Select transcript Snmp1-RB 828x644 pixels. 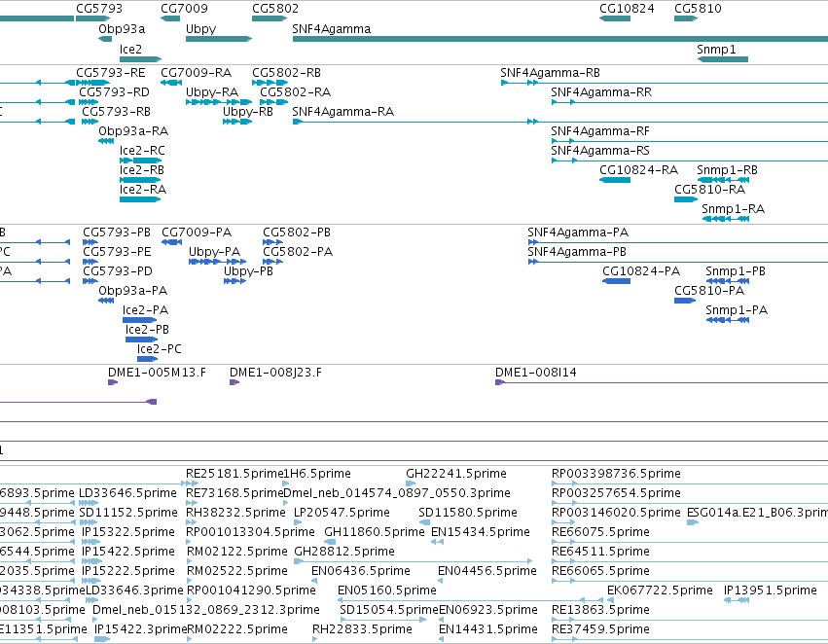pos(727,170)
